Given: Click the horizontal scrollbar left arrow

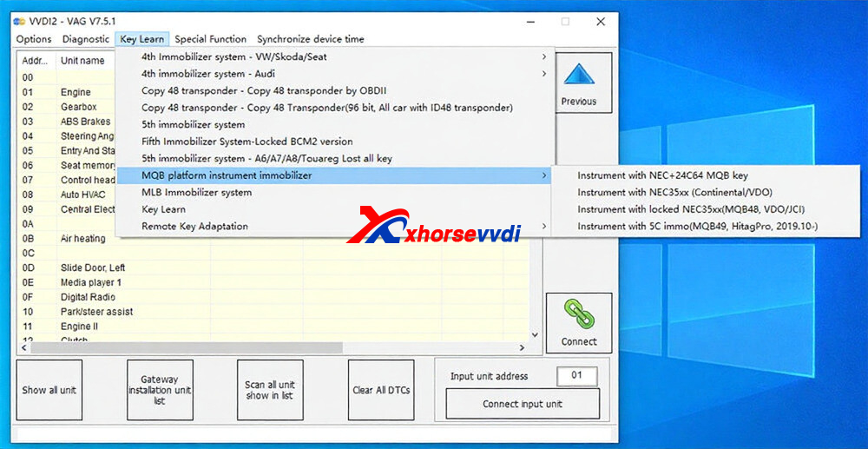Looking at the screenshot, I should (23, 347).
